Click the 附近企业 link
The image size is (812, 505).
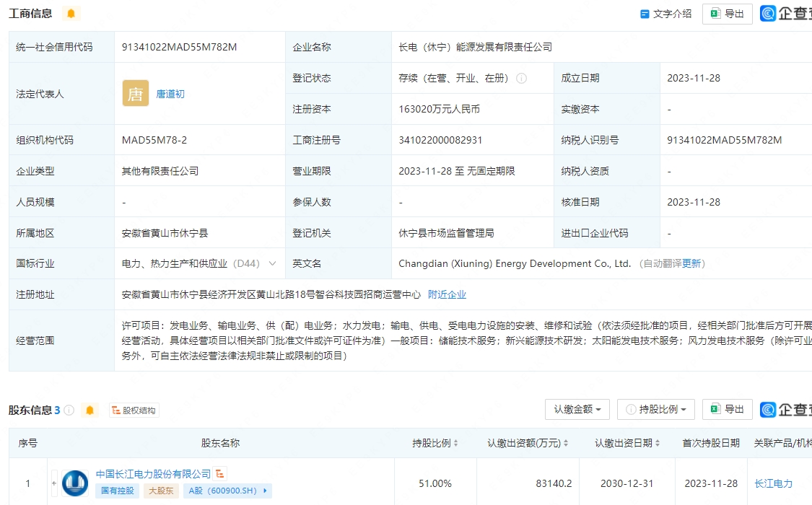click(447, 294)
